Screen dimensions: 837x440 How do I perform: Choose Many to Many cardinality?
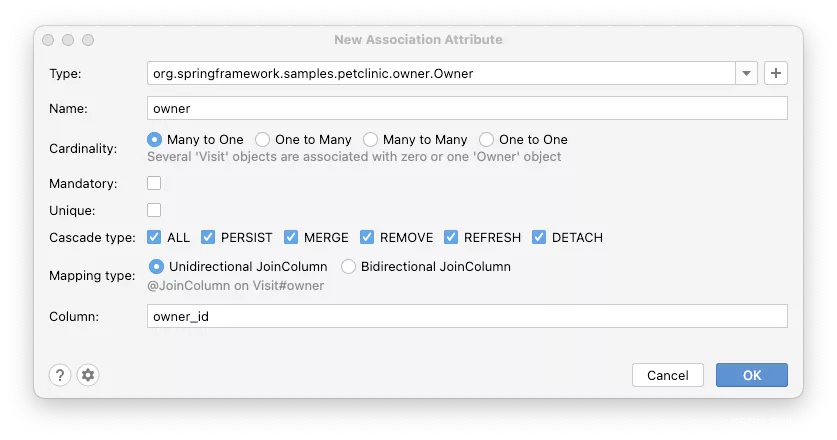point(371,140)
